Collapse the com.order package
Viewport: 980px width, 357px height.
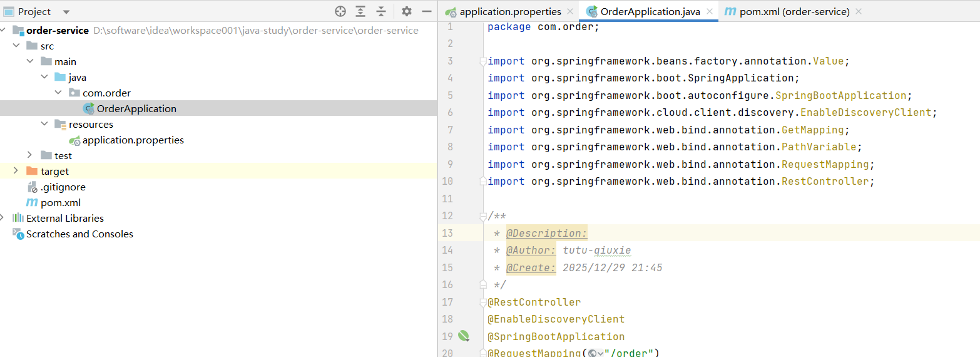click(58, 93)
